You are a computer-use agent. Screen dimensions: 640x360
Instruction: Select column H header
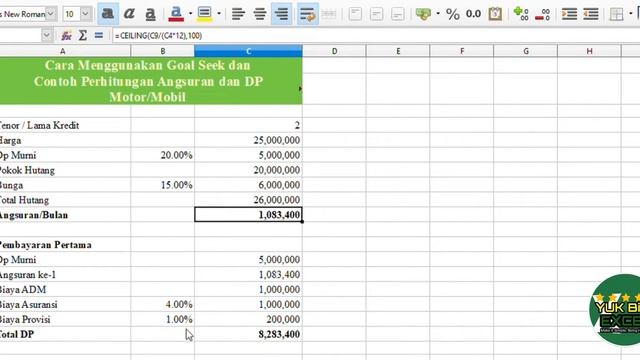[x=589, y=51]
